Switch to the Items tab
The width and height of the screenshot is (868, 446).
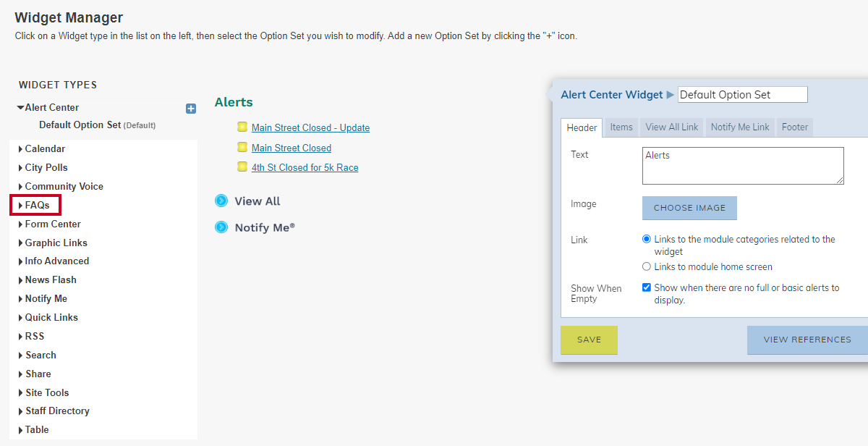click(621, 127)
